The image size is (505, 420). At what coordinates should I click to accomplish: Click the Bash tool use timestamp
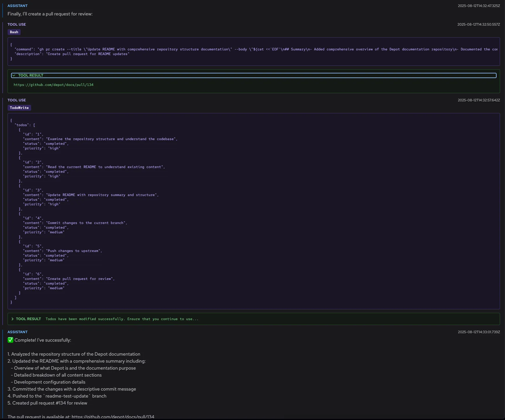click(478, 24)
